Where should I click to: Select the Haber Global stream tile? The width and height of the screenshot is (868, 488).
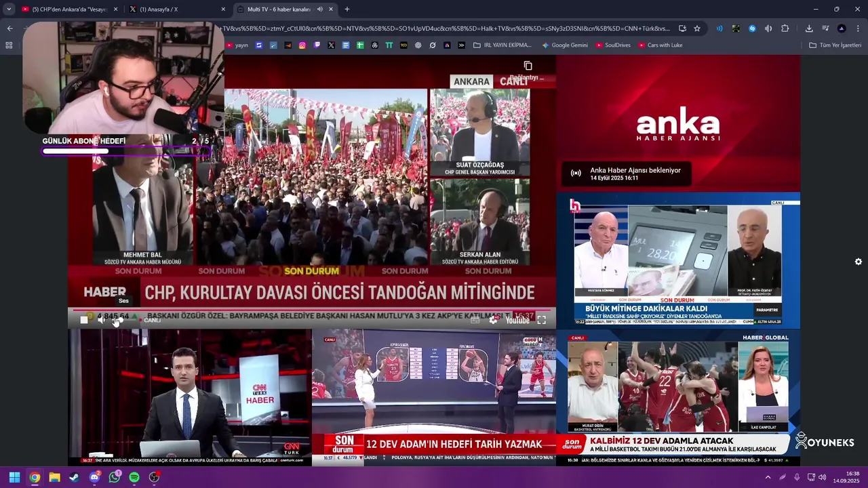[x=678, y=397]
